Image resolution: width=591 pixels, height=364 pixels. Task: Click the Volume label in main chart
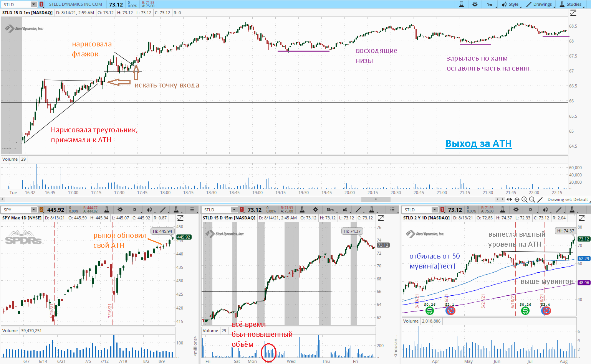point(10,159)
